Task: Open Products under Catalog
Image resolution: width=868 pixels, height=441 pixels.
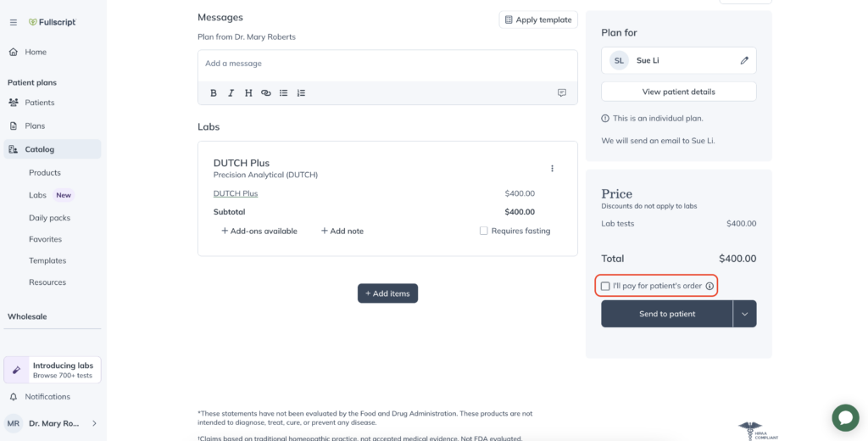Action: tap(45, 173)
